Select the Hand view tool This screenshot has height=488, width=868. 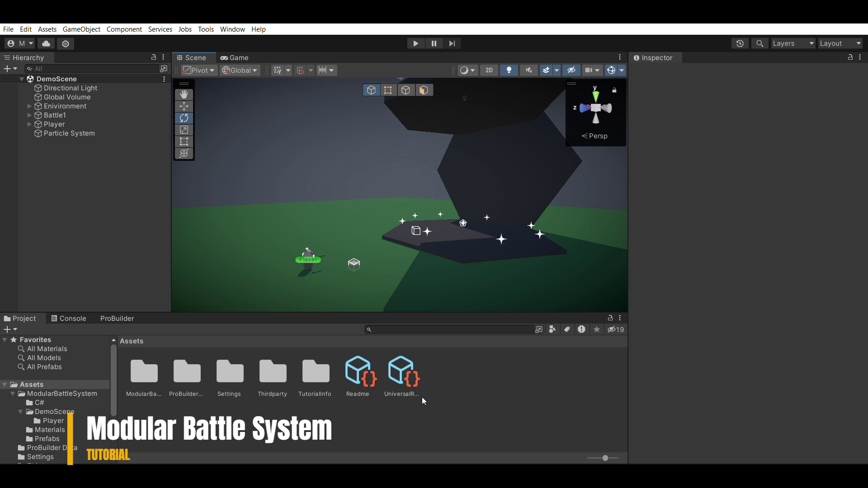[184, 94]
